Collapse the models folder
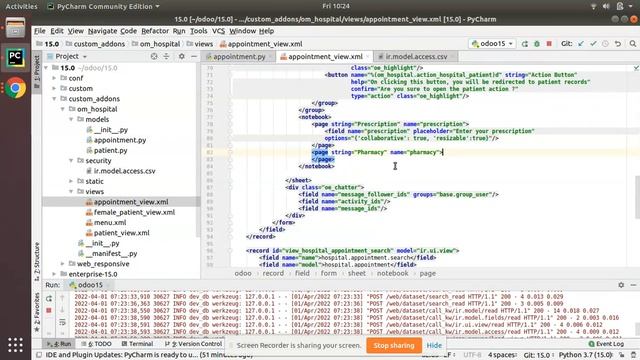Viewport: 640px width, 360px height. point(71,119)
